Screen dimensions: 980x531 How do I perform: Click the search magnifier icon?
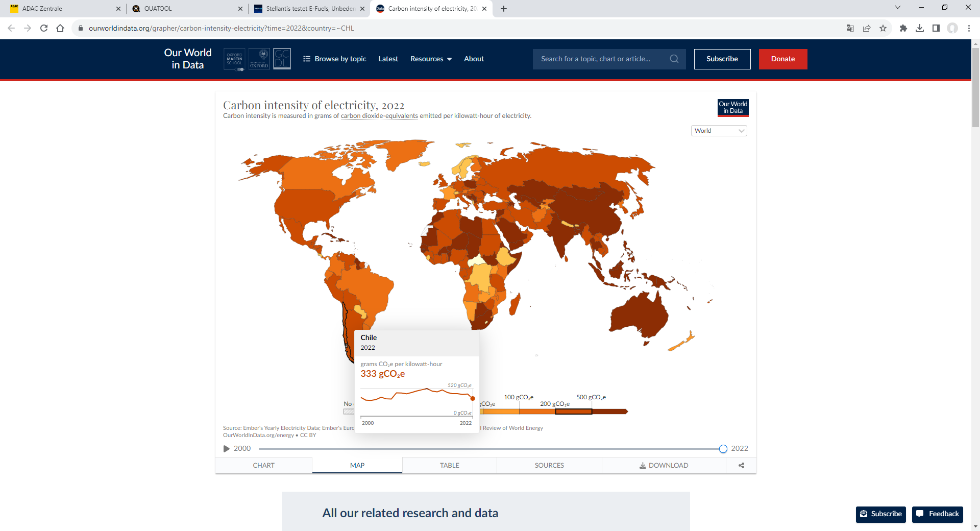point(674,59)
